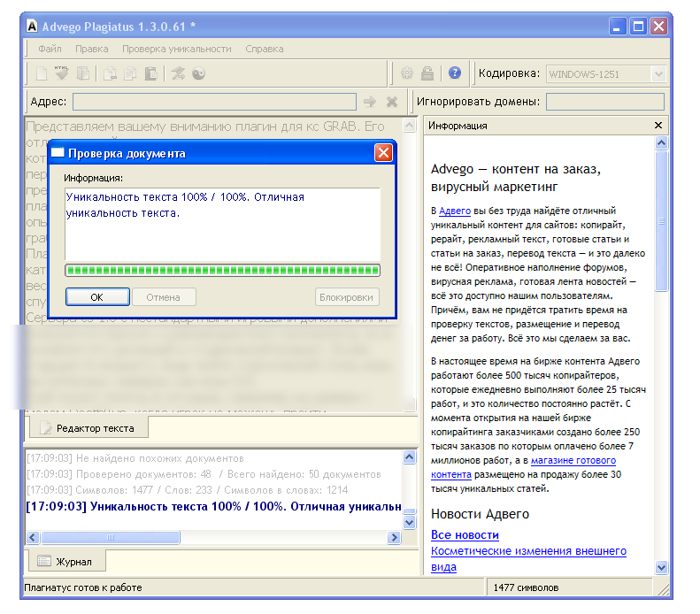Click the X stop icon beside address bar
The width and height of the screenshot is (700, 614).
[x=392, y=102]
